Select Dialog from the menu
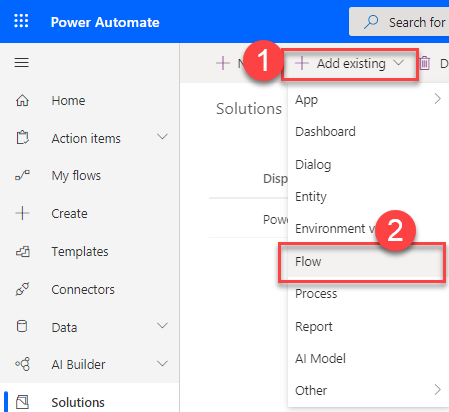449x412 pixels. pos(368,164)
